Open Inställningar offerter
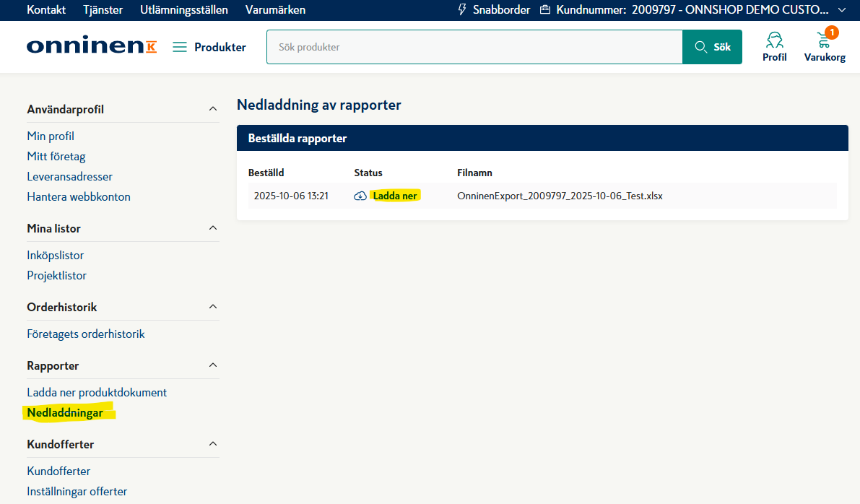The image size is (860, 504). point(77,492)
